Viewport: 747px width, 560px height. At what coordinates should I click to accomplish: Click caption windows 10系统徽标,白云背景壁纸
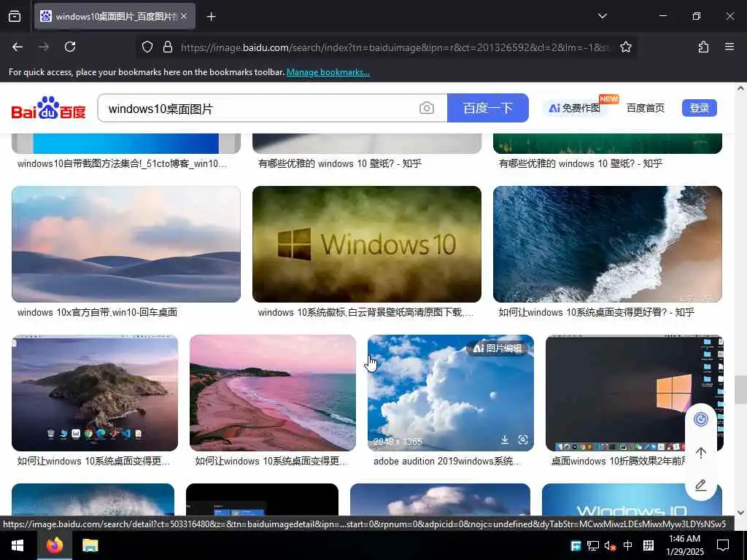365,312
